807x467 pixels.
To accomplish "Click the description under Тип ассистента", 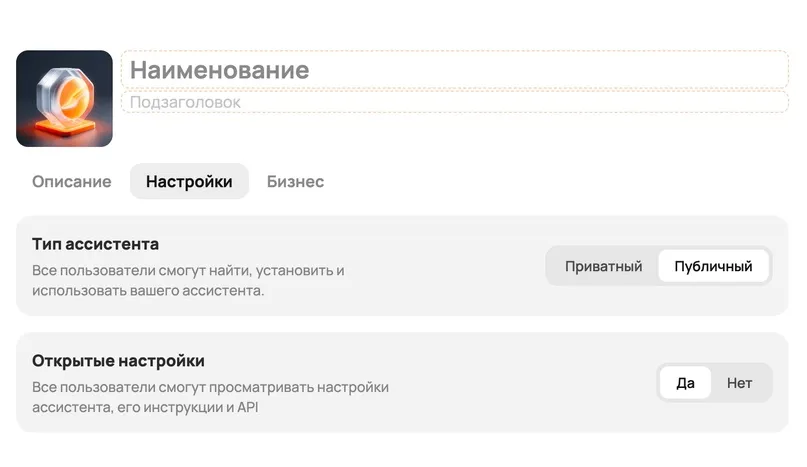I will coord(188,280).
